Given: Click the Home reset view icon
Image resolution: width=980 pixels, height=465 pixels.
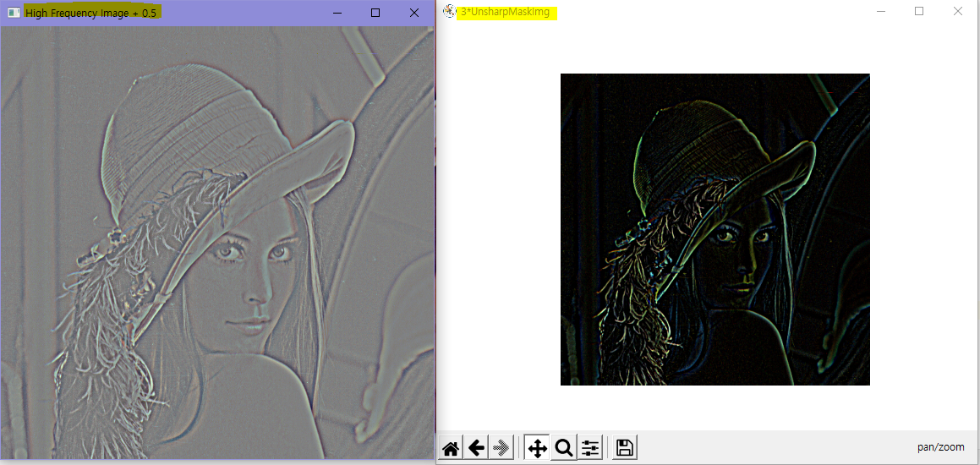Looking at the screenshot, I should [451, 447].
